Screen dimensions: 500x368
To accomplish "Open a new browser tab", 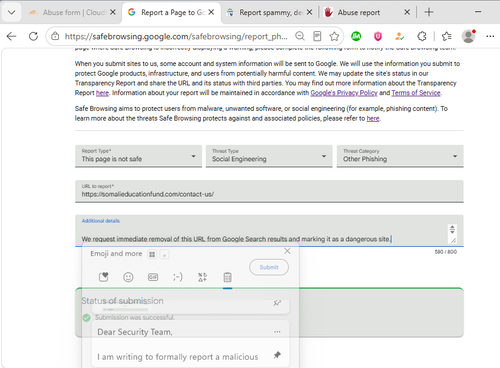I will [x=429, y=12].
